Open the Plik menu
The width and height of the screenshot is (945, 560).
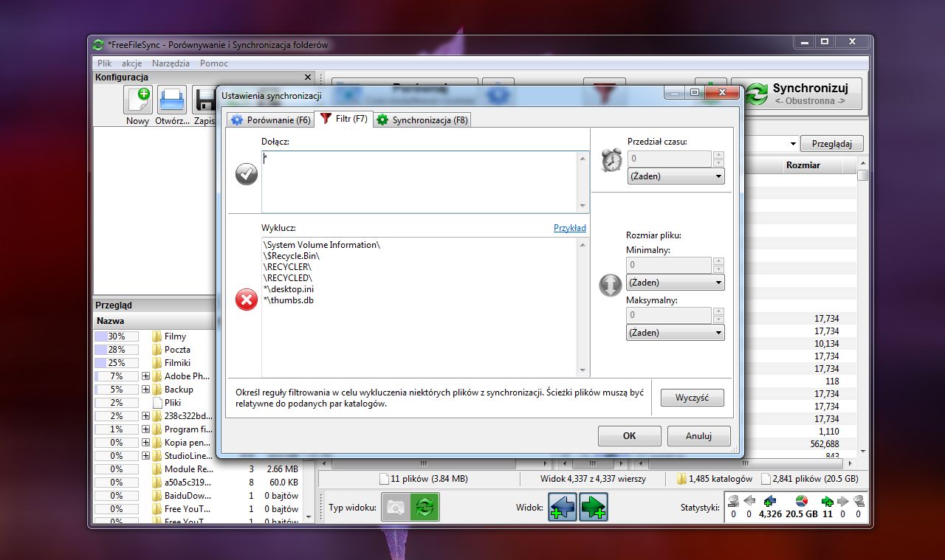105,63
